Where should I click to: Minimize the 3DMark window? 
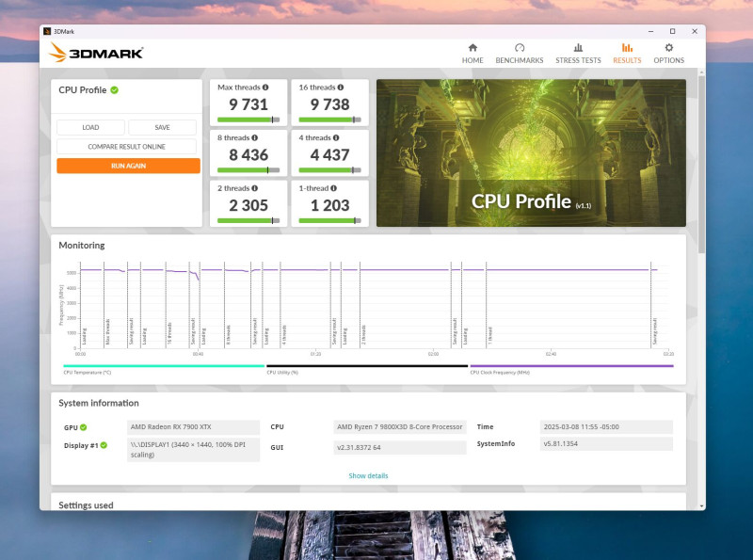pyautogui.click(x=650, y=31)
